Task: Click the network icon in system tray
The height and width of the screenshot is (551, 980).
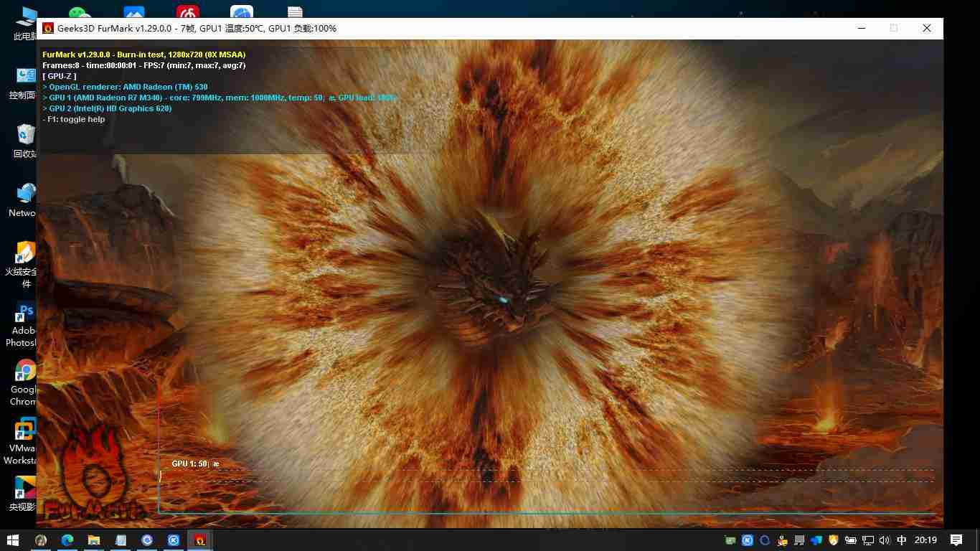Action: (868, 540)
